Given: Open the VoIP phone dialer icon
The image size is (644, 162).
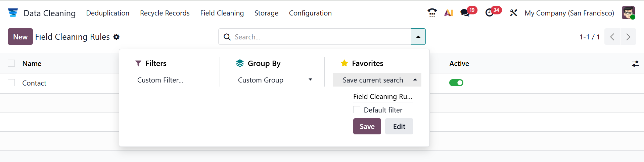Looking at the screenshot, I should [x=432, y=13].
